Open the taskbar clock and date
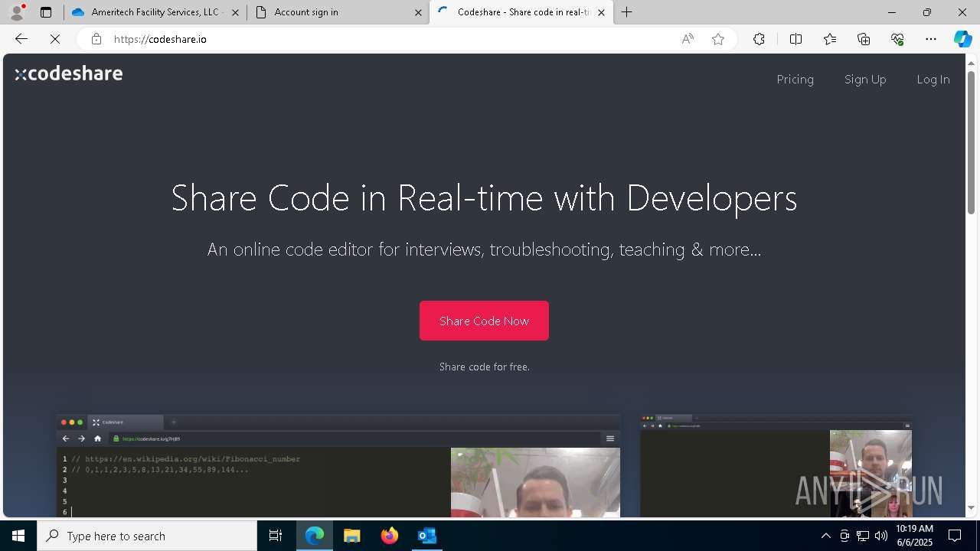This screenshot has height=551, width=980. click(x=914, y=536)
